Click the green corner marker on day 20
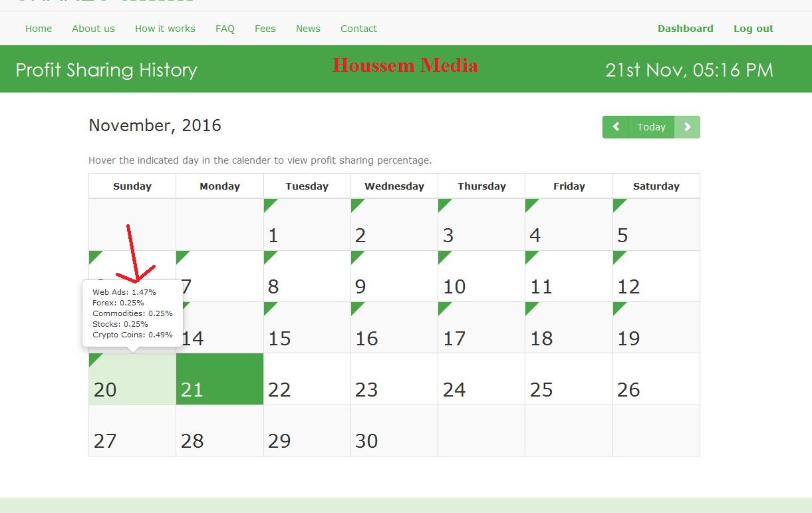This screenshot has height=513, width=812. click(x=94, y=358)
